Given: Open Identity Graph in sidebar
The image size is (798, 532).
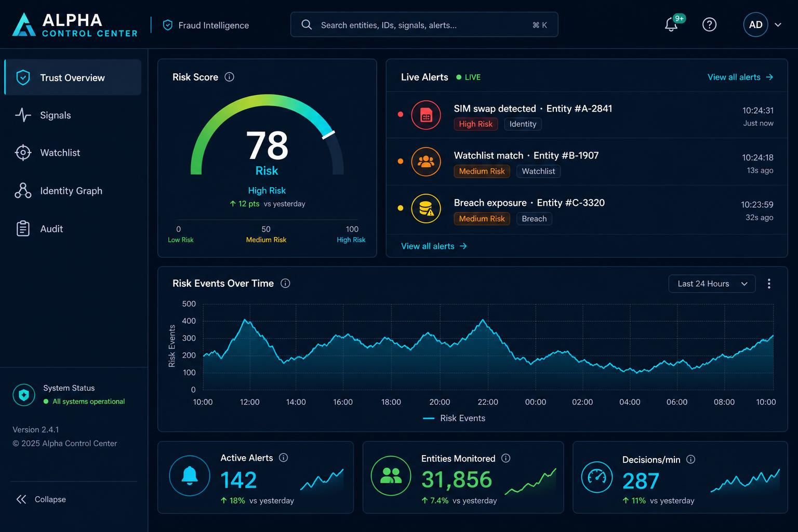Looking at the screenshot, I should 73,191.
